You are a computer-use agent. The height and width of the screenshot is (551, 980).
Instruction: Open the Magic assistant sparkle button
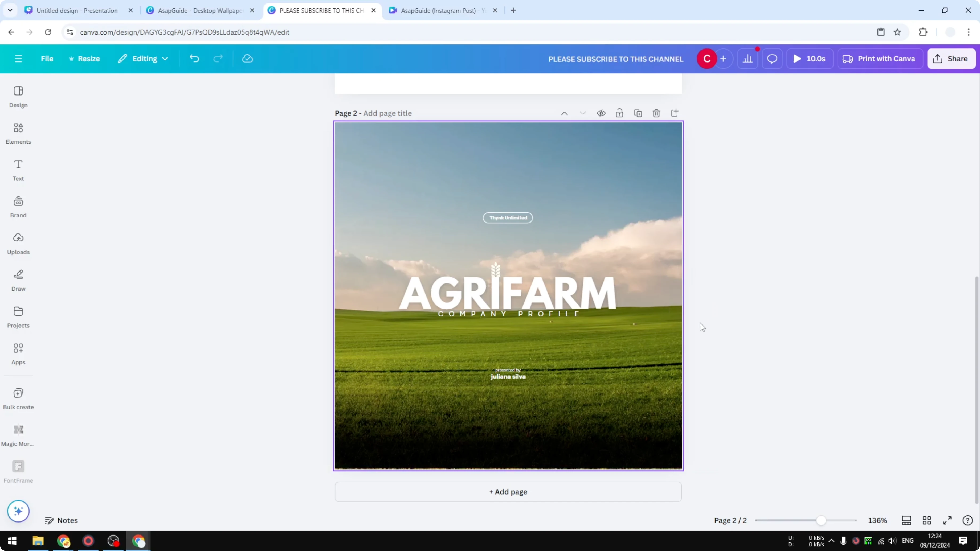[18, 511]
